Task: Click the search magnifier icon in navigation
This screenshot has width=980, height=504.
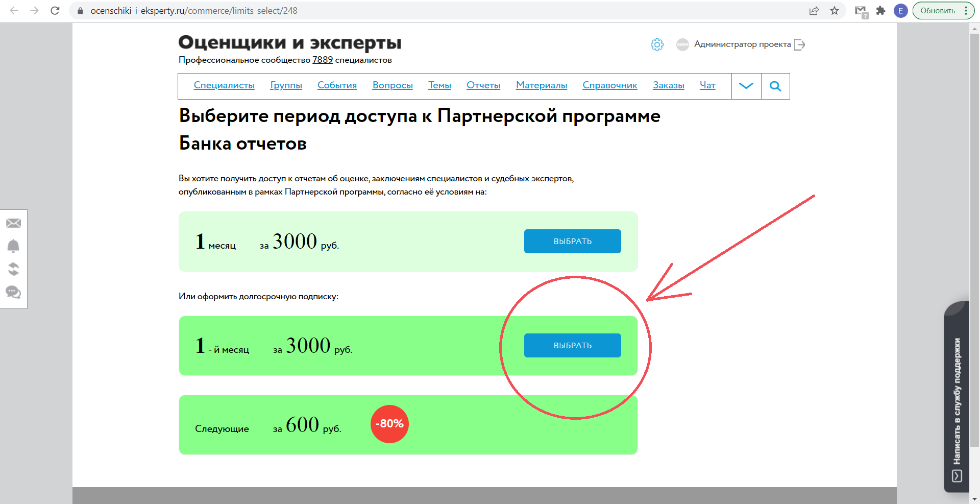Action: coord(775,86)
